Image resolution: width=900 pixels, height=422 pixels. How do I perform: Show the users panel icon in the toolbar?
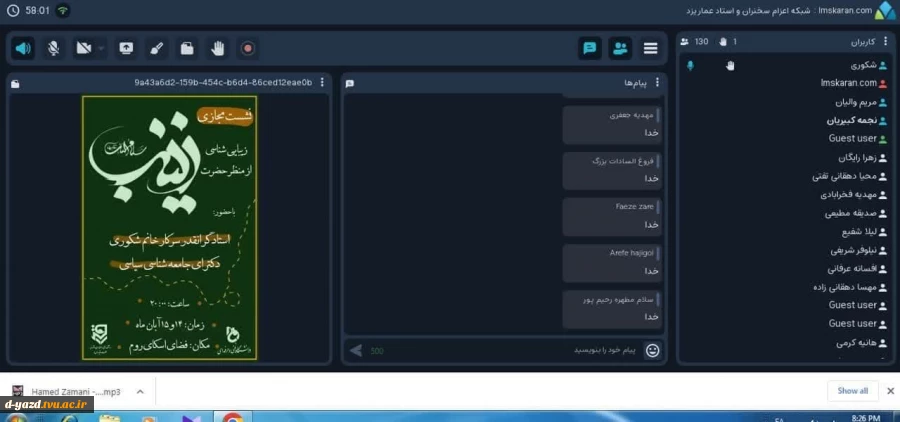pyautogui.click(x=620, y=47)
